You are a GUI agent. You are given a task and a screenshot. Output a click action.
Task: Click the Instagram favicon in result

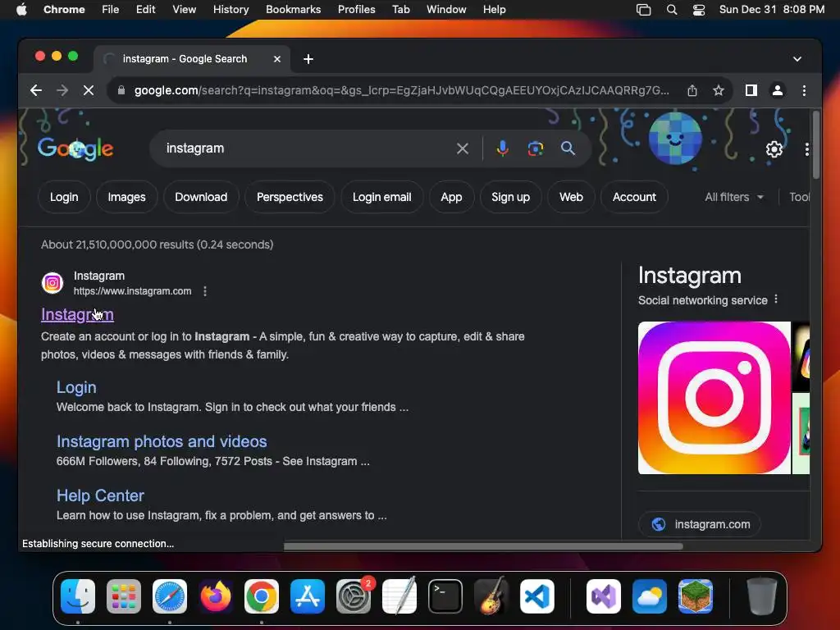pos(52,283)
